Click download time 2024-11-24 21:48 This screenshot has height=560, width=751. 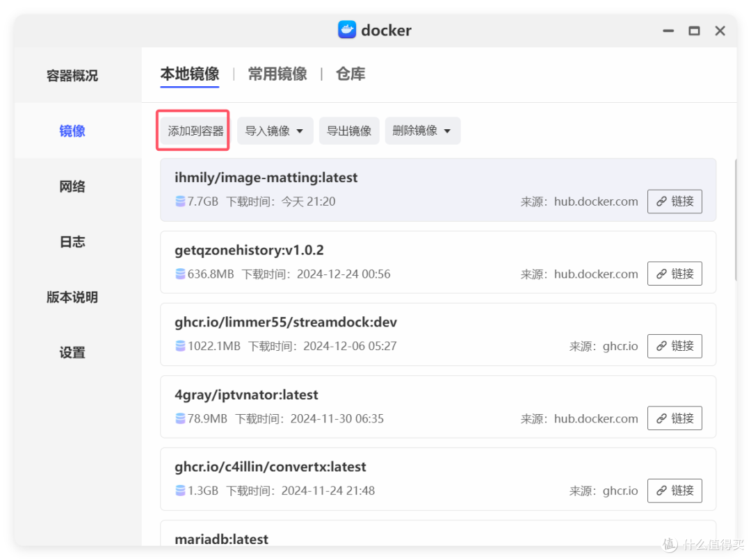point(328,491)
